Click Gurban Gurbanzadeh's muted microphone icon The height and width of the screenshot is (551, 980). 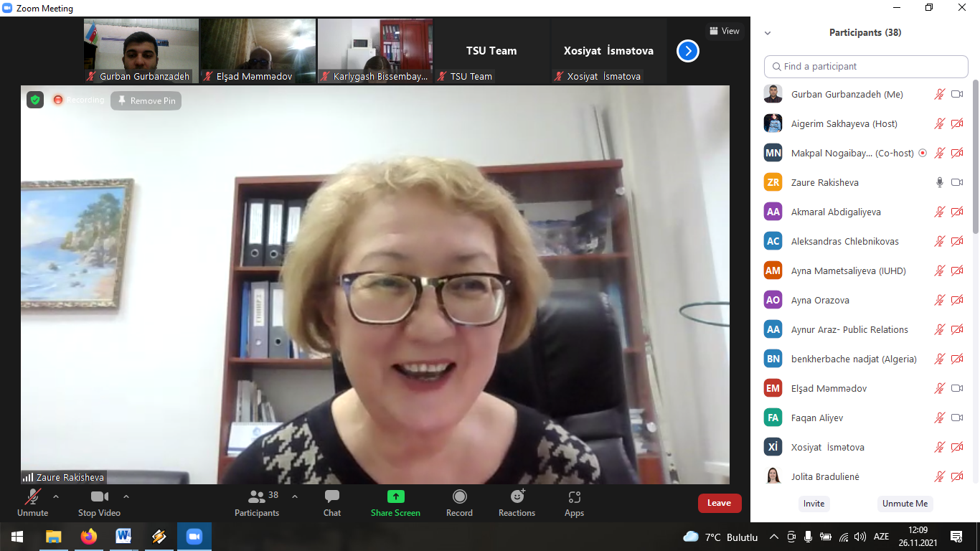point(939,94)
